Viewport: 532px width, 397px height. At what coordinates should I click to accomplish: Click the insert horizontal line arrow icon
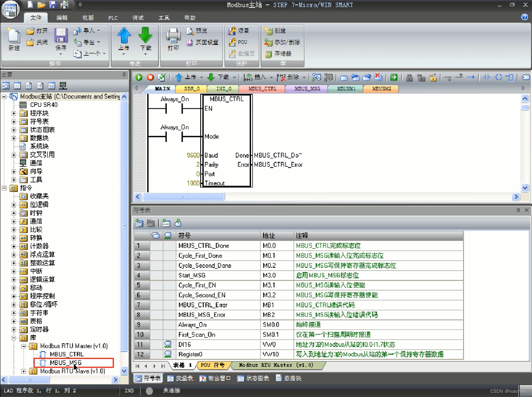471,77
